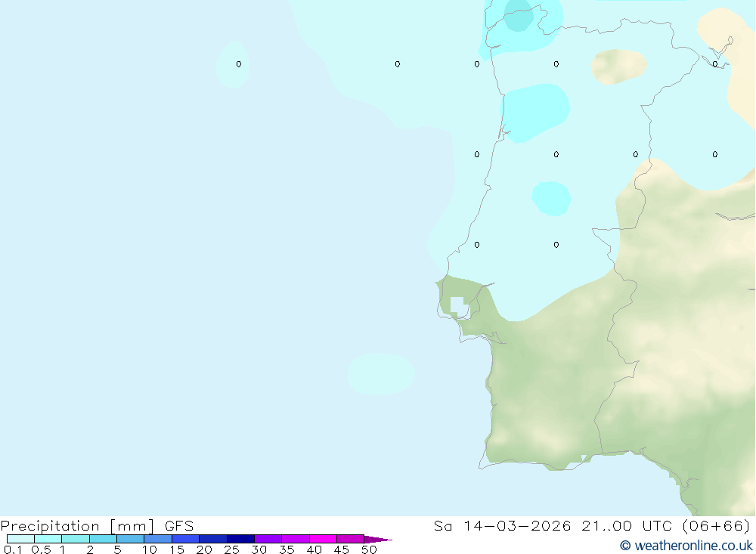Image resolution: width=756 pixels, height=554 pixels.
Task: Click the 35–40 mm purple legend swatch
Action: point(296,539)
